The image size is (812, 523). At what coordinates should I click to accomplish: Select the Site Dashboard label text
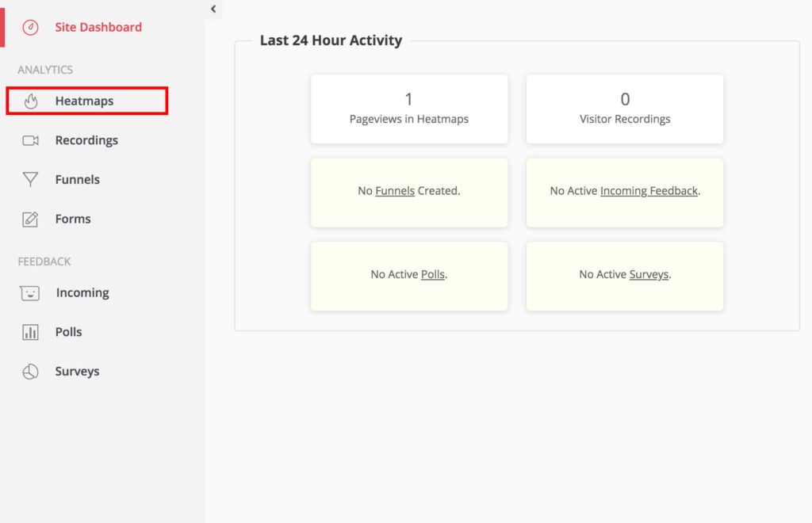tap(98, 27)
